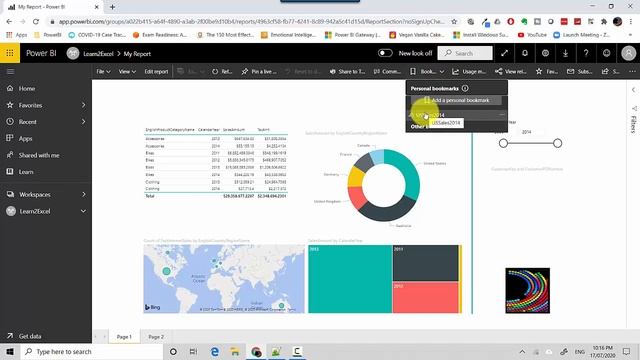Screen dimensions: 640x360
Task: Go to Home in the sidebar
Action: coord(27,88)
